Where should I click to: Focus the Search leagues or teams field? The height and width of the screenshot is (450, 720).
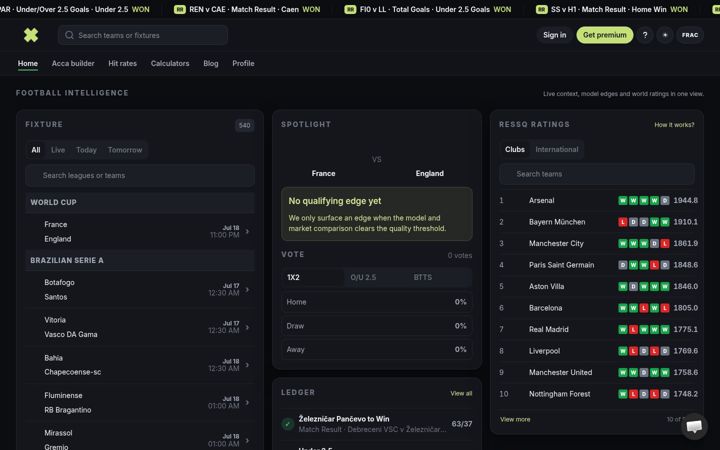coord(140,175)
